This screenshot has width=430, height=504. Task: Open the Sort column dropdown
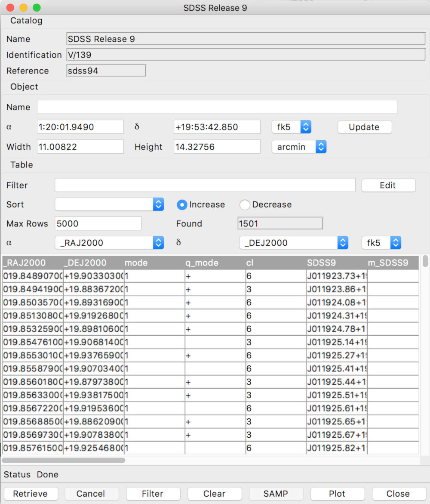click(109, 204)
